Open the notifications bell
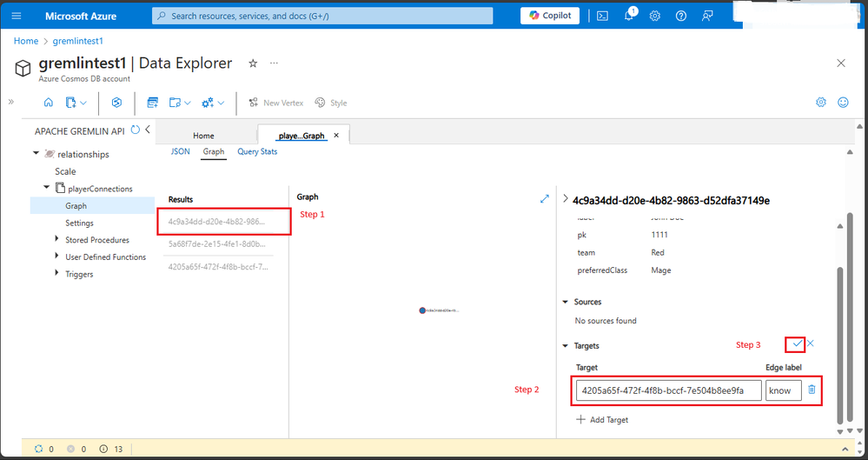Image resolution: width=868 pixels, height=460 pixels. (629, 16)
